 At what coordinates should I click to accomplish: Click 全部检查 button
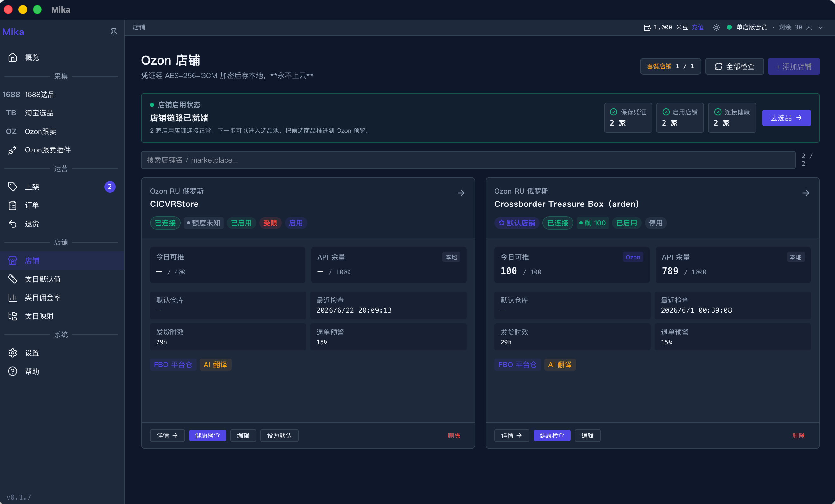coord(734,66)
